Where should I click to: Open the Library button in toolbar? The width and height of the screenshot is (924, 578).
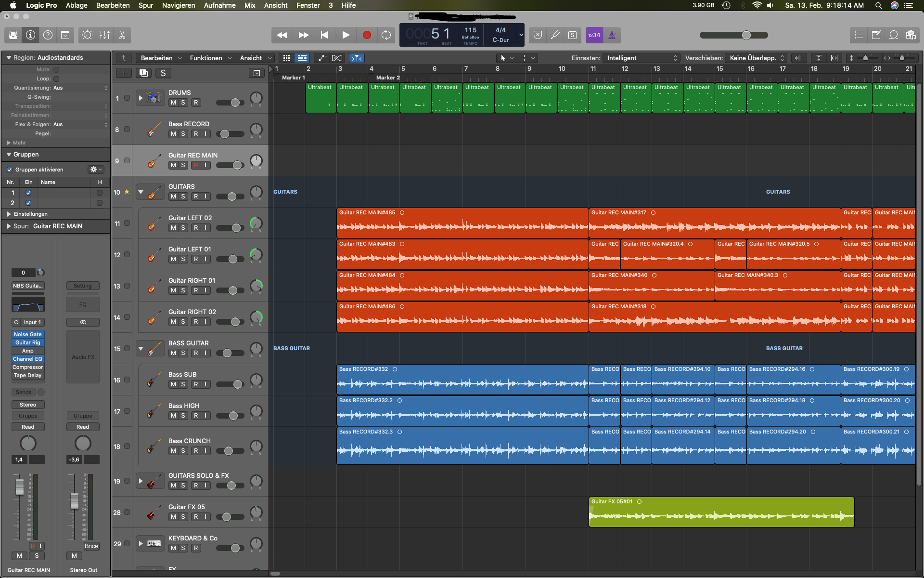pos(13,35)
